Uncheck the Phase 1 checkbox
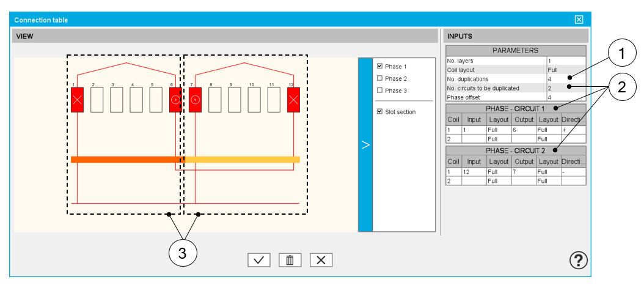The image size is (644, 293). 380,66
